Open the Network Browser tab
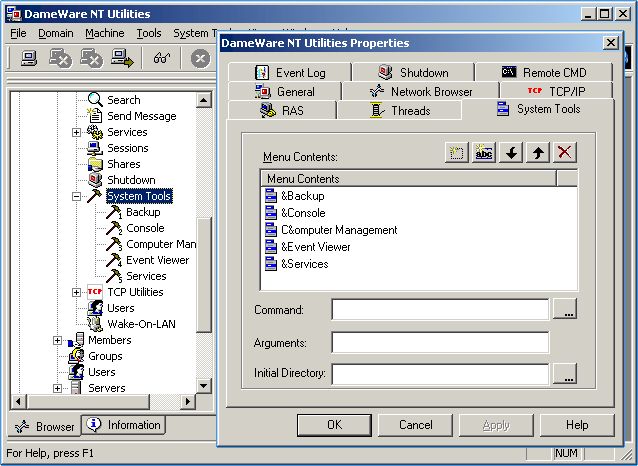 (421, 91)
